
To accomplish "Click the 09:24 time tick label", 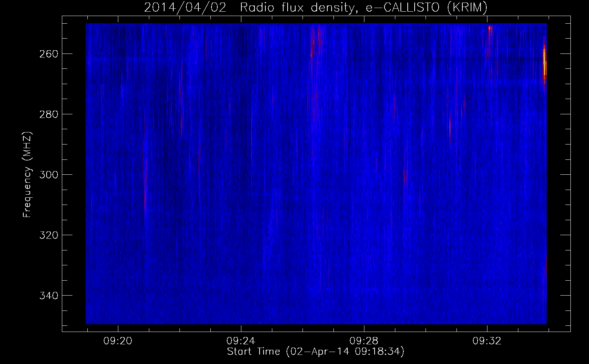I will [x=241, y=341].
